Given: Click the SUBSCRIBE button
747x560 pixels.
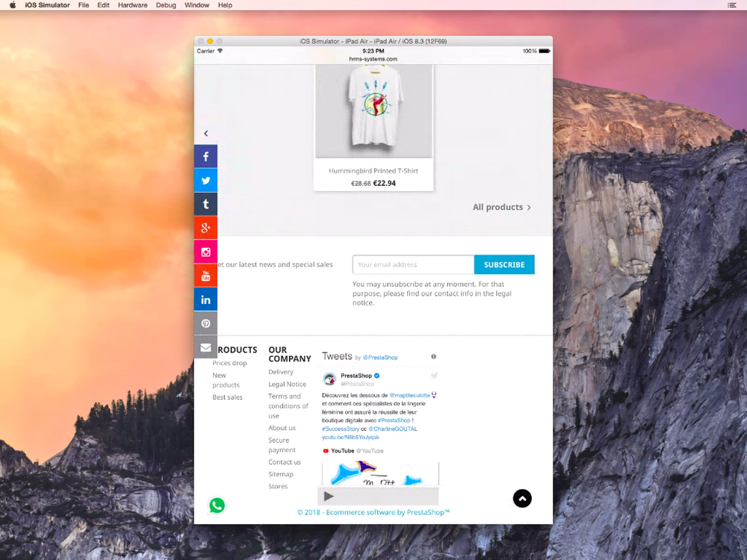Looking at the screenshot, I should 504,265.
